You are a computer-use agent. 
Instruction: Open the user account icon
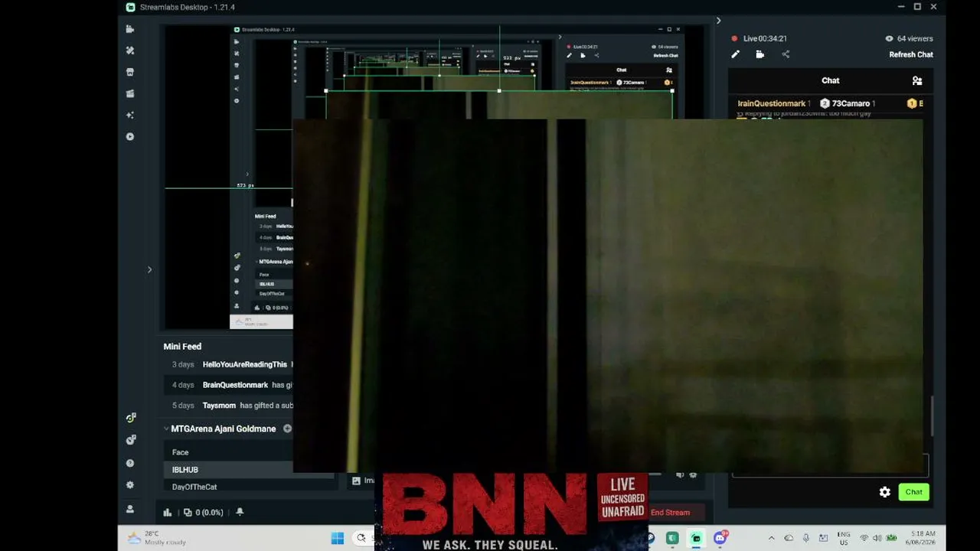tap(130, 509)
